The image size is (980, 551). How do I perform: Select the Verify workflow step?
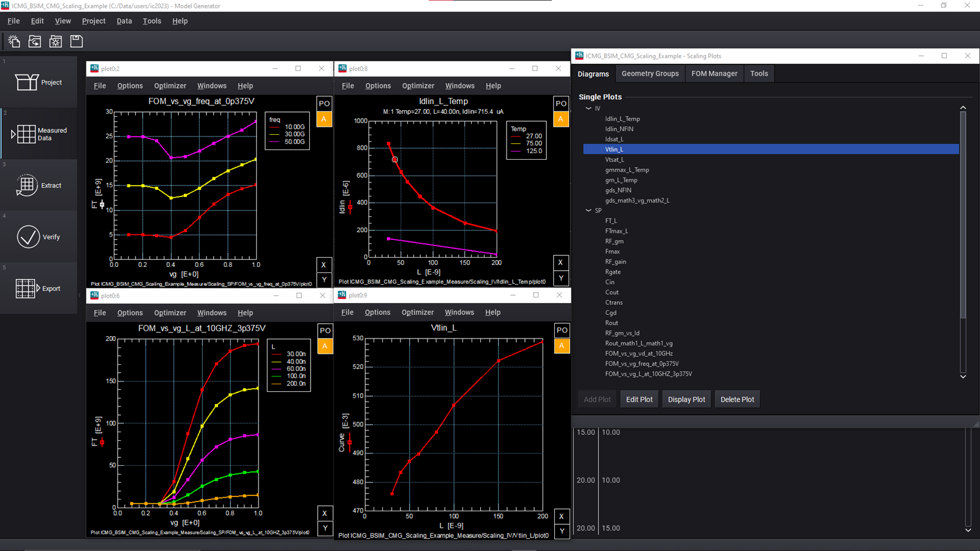click(x=39, y=237)
